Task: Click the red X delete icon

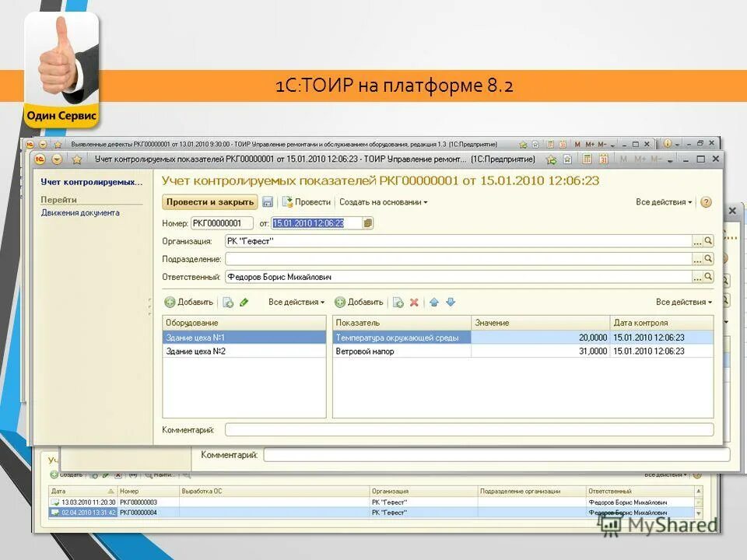Action: 414,303
